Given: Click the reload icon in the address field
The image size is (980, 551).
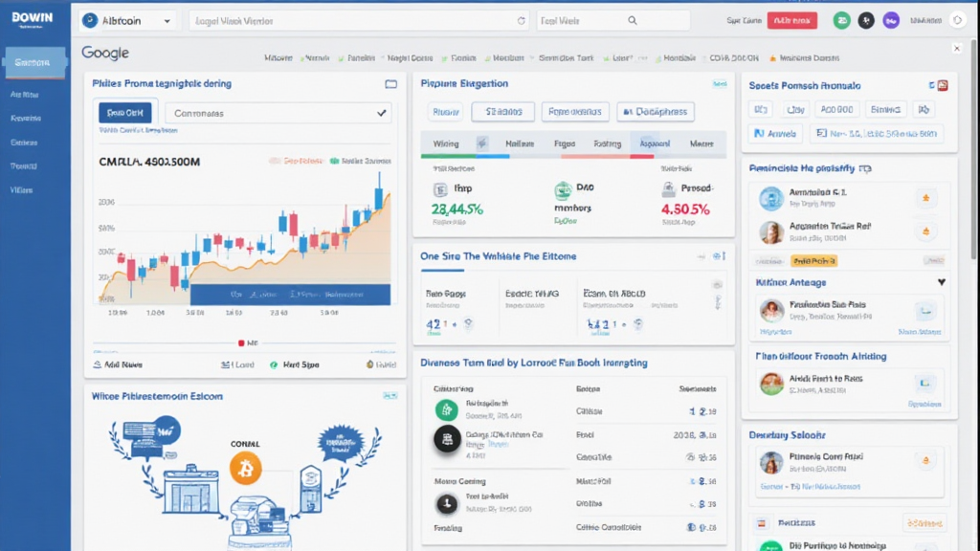Looking at the screenshot, I should click(522, 20).
